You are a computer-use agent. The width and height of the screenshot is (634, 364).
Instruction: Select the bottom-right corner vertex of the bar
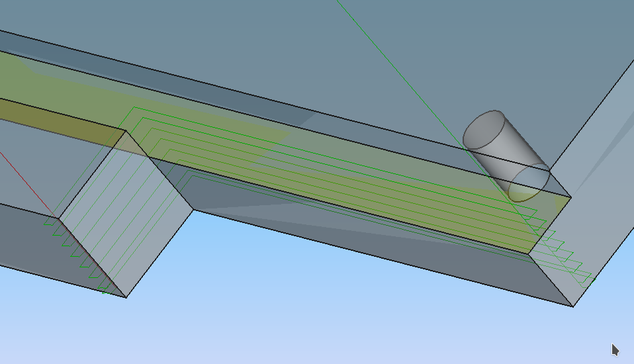572,306
